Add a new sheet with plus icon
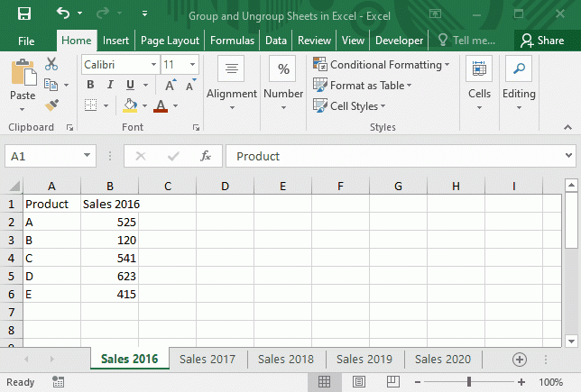This screenshot has height=392, width=581. 519,359
